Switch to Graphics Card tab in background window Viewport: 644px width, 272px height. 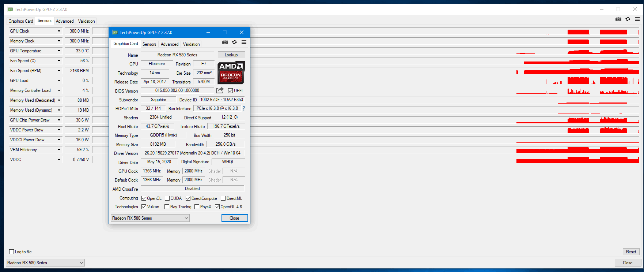[21, 21]
